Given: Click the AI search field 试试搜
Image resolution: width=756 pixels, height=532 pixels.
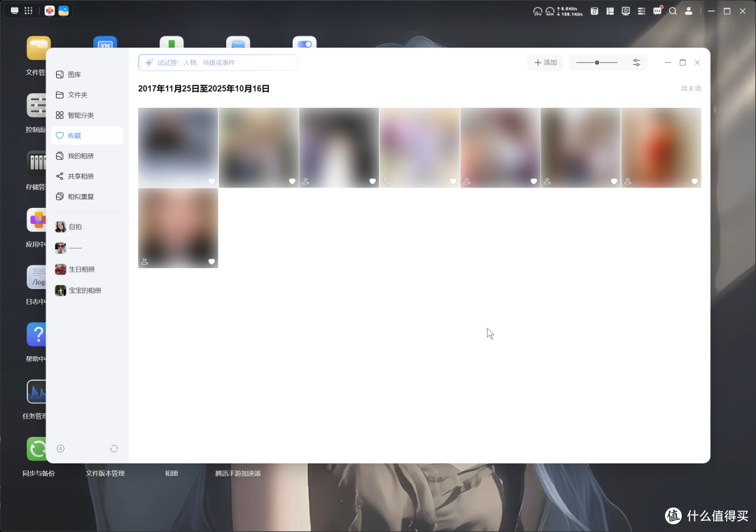Looking at the screenshot, I should (218, 63).
